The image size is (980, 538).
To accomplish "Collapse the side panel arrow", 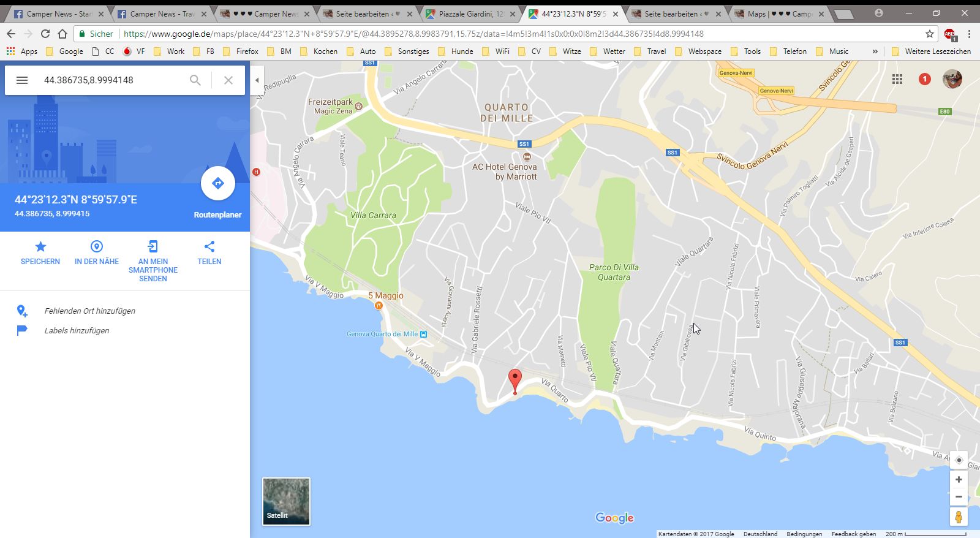I will coord(257,80).
